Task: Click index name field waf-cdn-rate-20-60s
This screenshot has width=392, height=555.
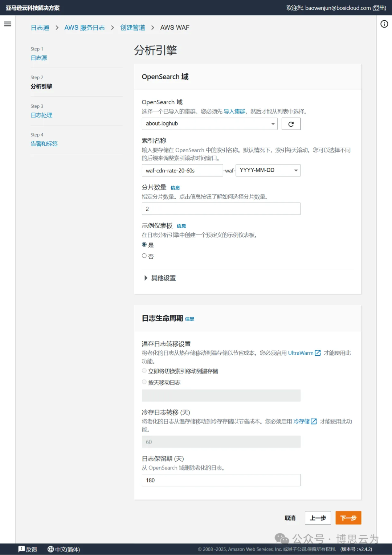Action: (182, 170)
